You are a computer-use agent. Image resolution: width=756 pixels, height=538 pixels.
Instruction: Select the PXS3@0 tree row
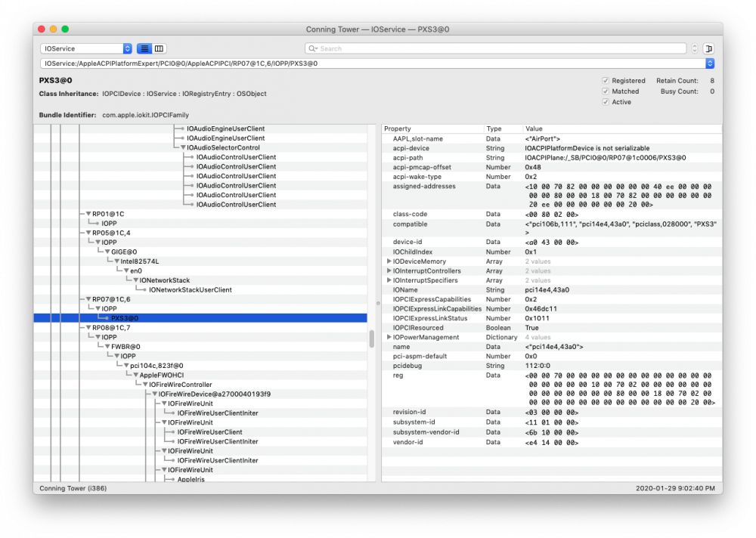(200, 318)
